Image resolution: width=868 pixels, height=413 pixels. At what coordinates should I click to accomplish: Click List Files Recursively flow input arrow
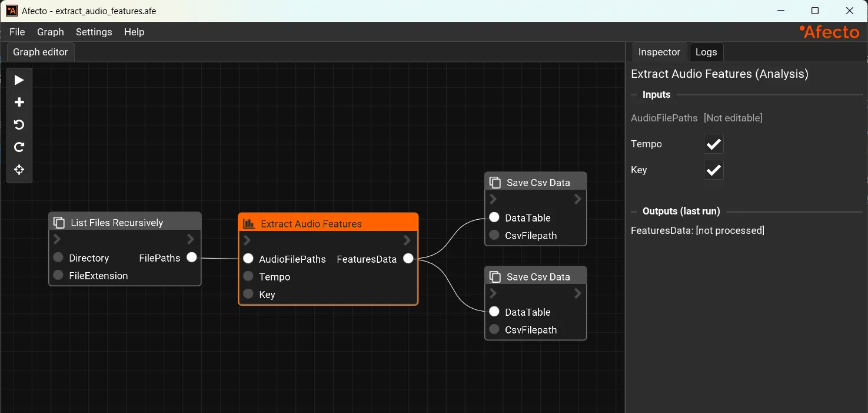click(57, 239)
